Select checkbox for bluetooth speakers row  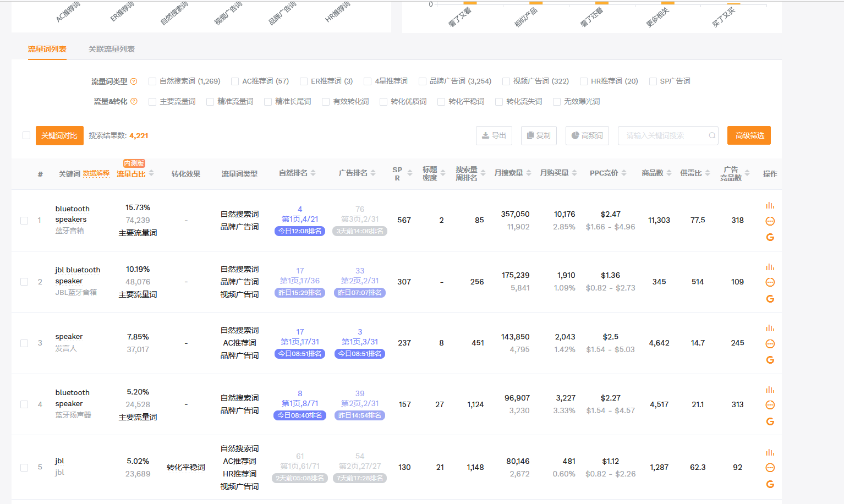click(x=24, y=220)
